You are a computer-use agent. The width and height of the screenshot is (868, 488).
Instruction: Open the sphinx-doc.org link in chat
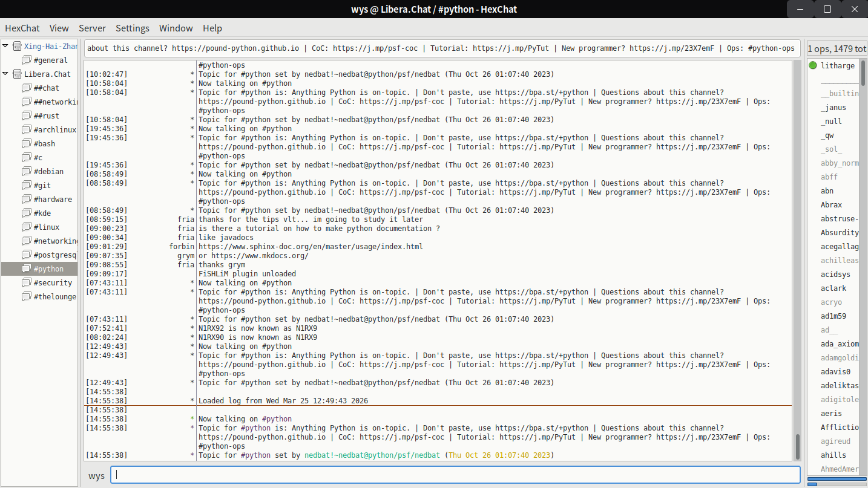tap(310, 247)
